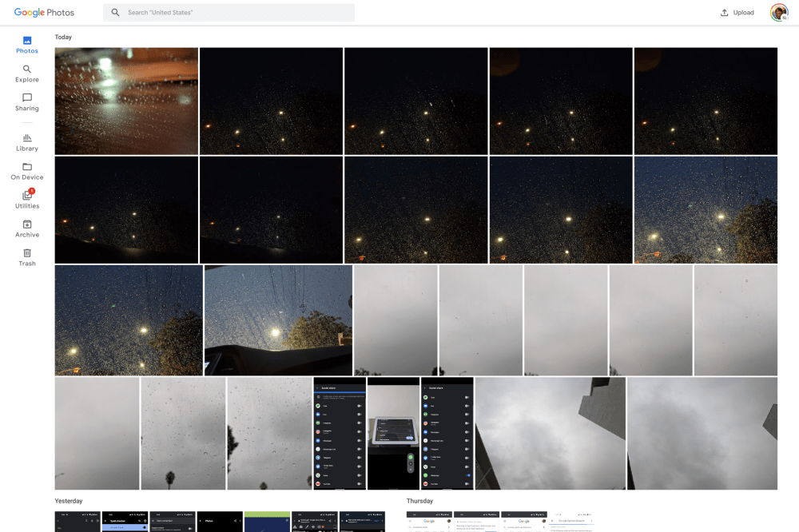Click the search magnifier icon
Viewport: 799px width, 532px height.
click(x=116, y=13)
